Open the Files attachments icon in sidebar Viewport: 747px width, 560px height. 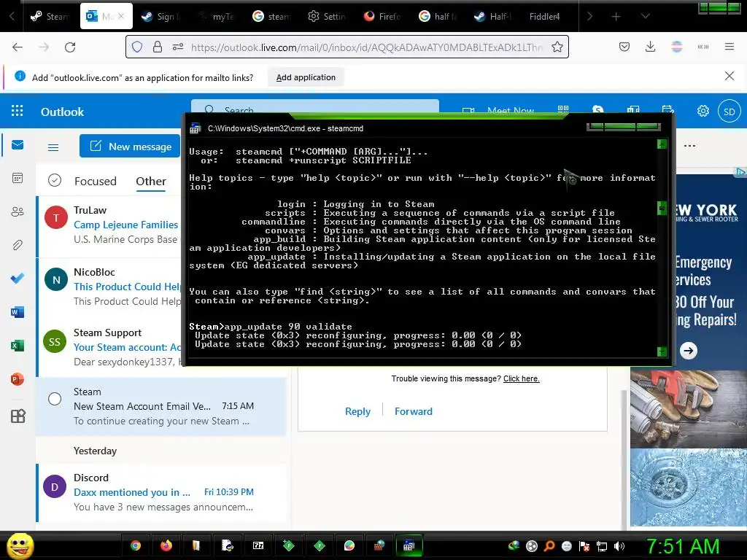pos(18,245)
